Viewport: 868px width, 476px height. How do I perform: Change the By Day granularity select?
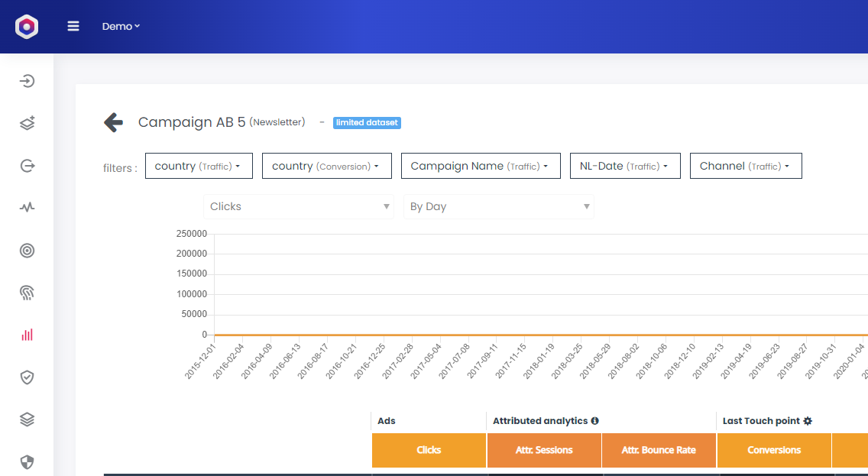498,206
